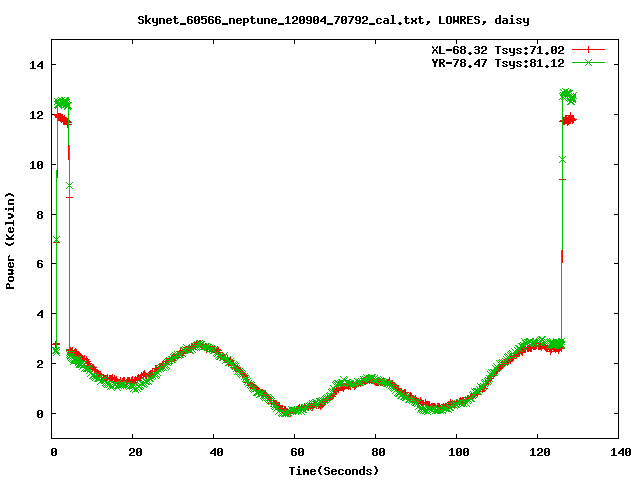The image size is (640, 480).
Task: Click the x-axis tick label 40
Action: [x=216, y=452]
